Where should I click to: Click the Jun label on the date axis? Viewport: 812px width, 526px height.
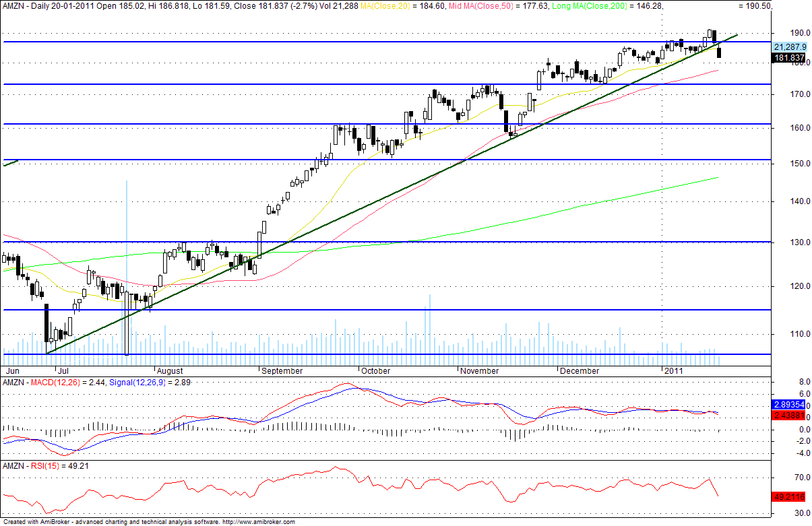pyautogui.click(x=11, y=371)
